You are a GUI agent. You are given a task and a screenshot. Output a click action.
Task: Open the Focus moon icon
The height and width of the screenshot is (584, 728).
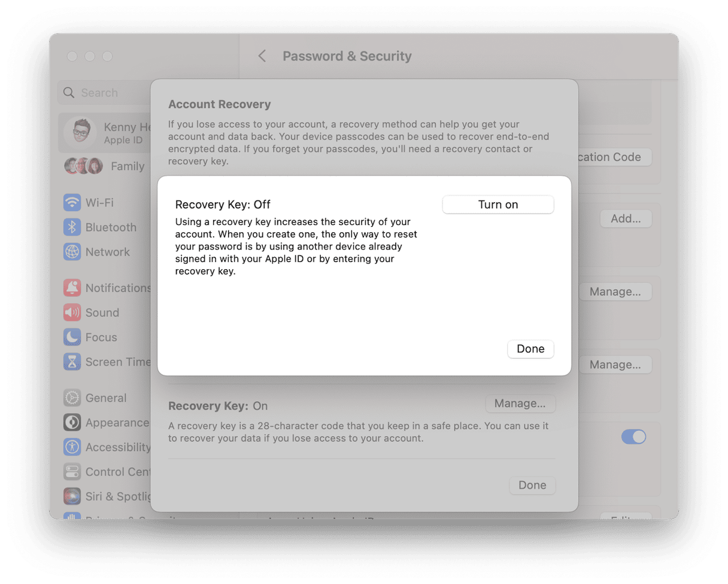point(72,337)
